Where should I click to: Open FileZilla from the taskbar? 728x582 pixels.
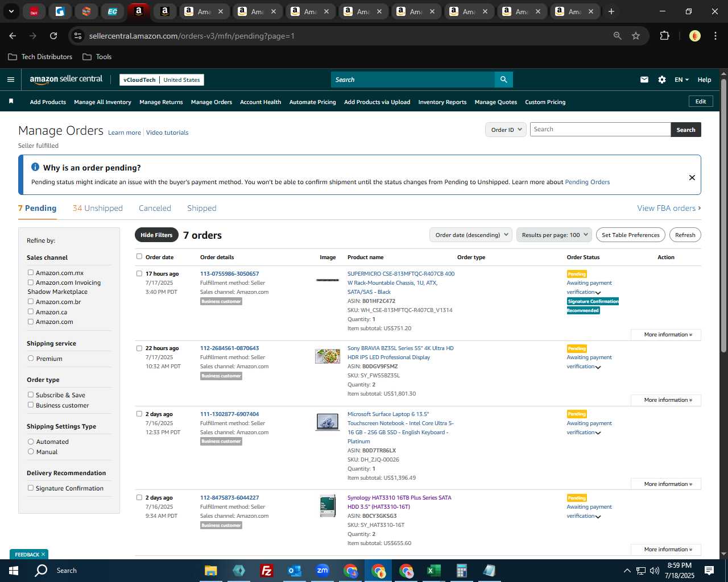[266, 571]
